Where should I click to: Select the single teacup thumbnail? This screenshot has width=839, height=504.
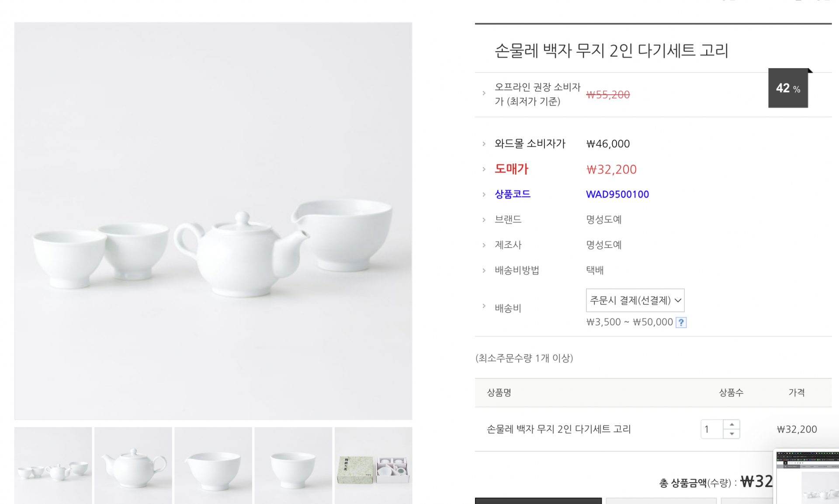293,466
